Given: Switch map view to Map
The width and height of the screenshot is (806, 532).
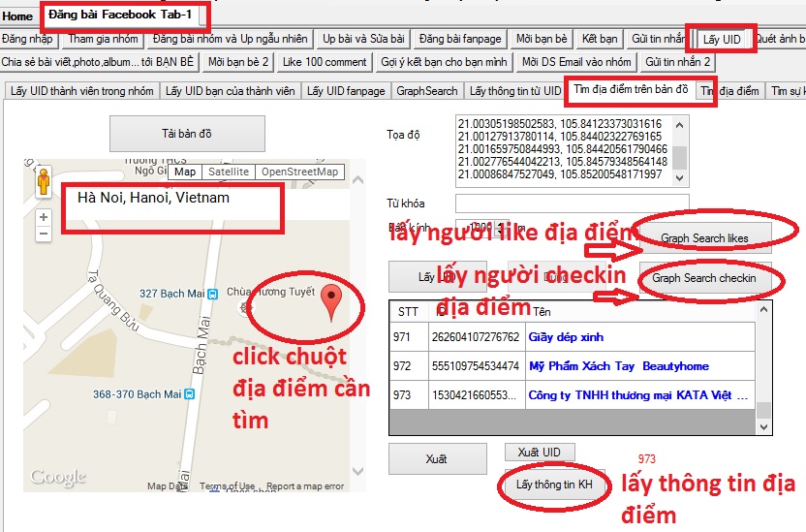Looking at the screenshot, I should 185,172.
